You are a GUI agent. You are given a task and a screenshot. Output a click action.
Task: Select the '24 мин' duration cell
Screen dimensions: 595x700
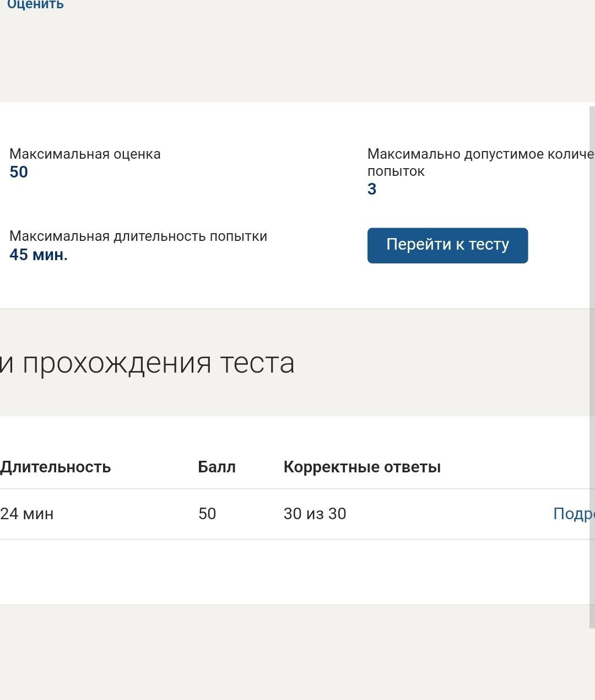pos(27,514)
